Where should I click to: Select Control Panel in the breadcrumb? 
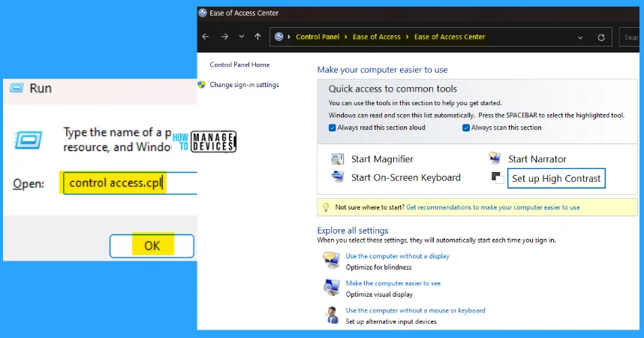[317, 37]
